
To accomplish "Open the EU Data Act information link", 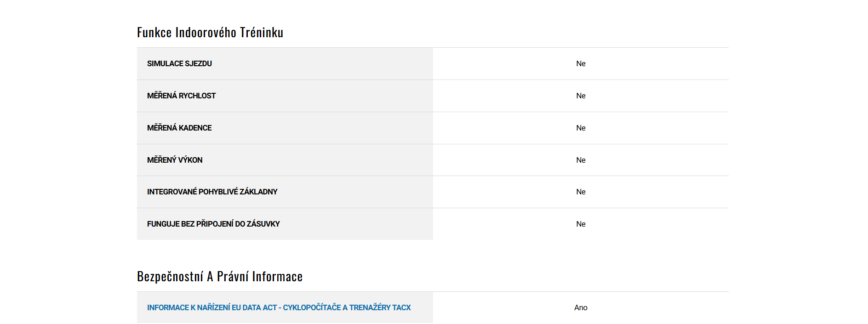I will (279, 307).
